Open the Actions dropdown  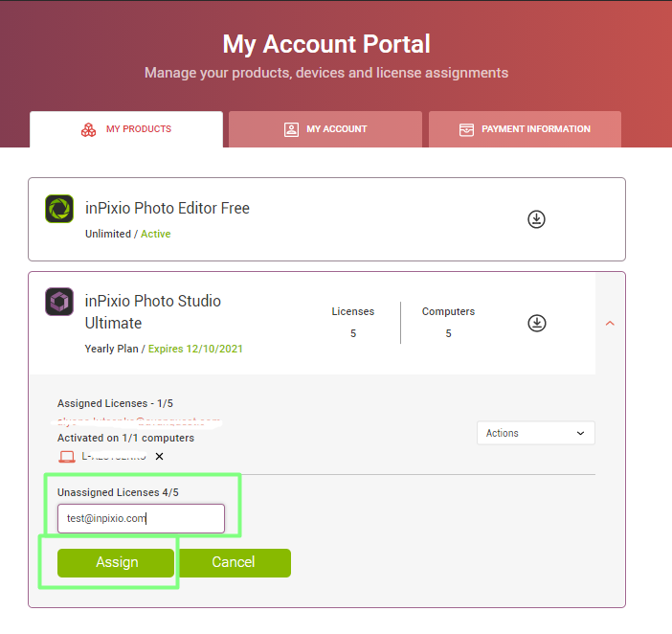(x=536, y=433)
